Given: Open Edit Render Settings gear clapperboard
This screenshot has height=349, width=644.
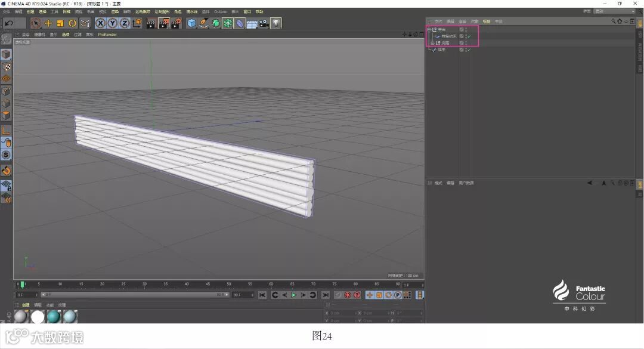Looking at the screenshot, I should 176,23.
